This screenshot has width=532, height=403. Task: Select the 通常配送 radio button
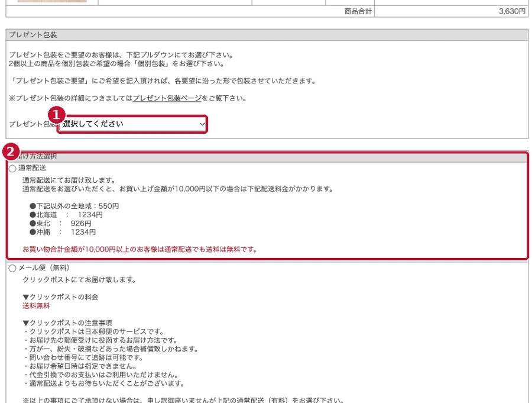pos(12,169)
